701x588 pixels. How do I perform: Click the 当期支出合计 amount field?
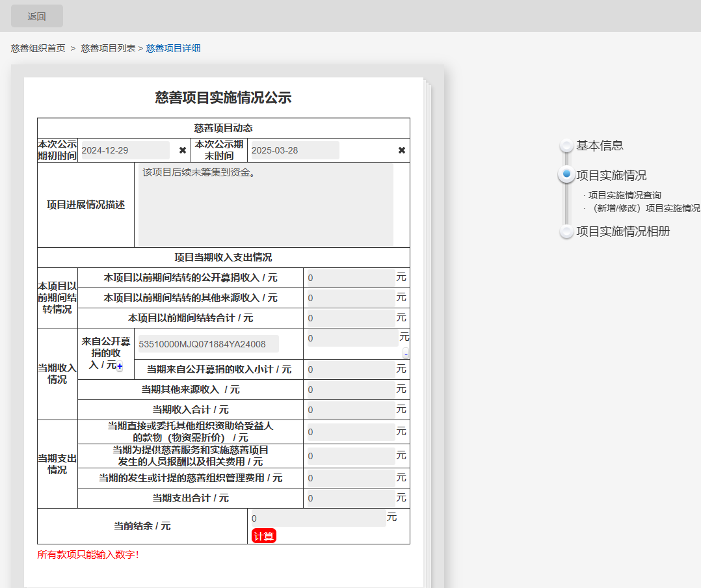tap(351, 499)
